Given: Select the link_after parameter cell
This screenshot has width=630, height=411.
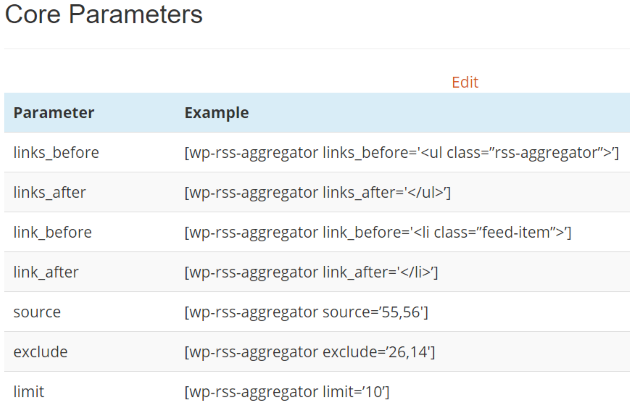Looking at the screenshot, I should (x=46, y=272).
